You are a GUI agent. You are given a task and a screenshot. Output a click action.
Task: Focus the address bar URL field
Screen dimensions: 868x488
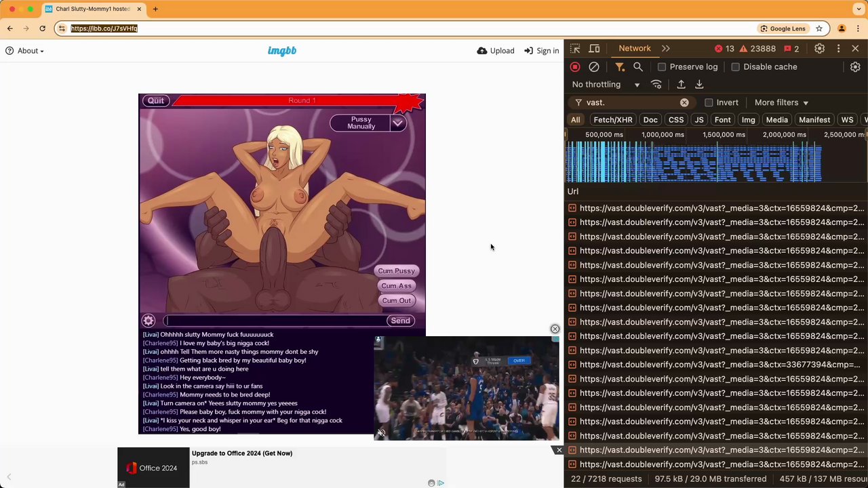pyautogui.click(x=407, y=28)
